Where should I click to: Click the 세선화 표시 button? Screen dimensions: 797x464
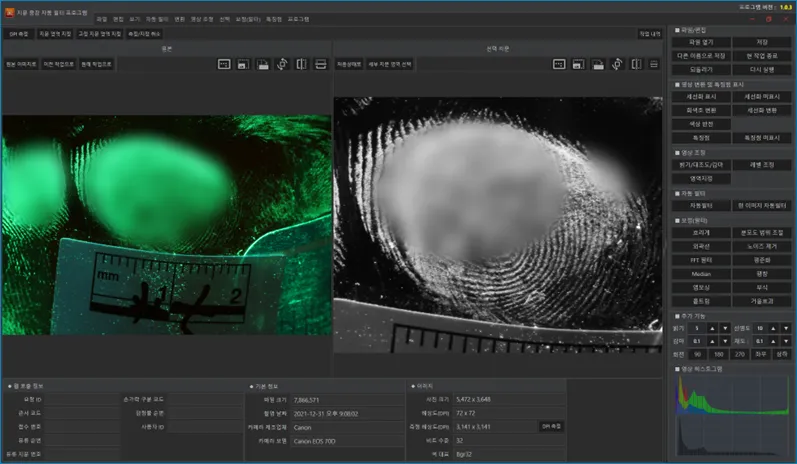click(x=701, y=97)
